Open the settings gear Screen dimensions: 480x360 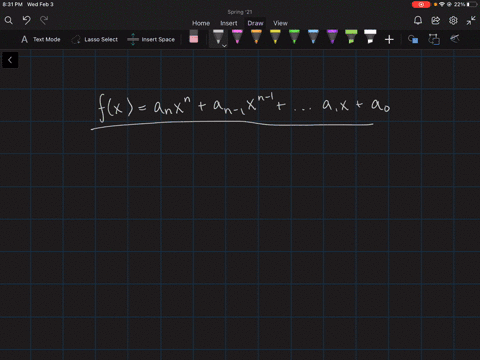[453, 21]
